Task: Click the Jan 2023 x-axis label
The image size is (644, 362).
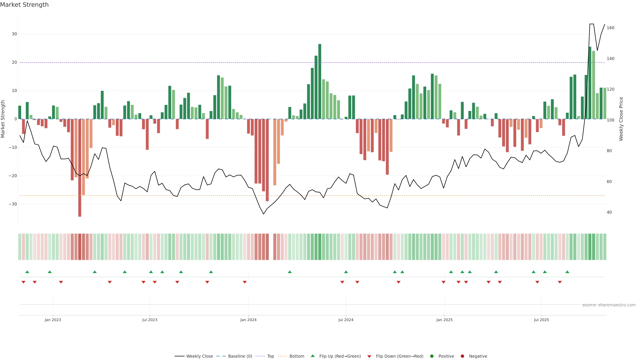Action: click(x=53, y=320)
